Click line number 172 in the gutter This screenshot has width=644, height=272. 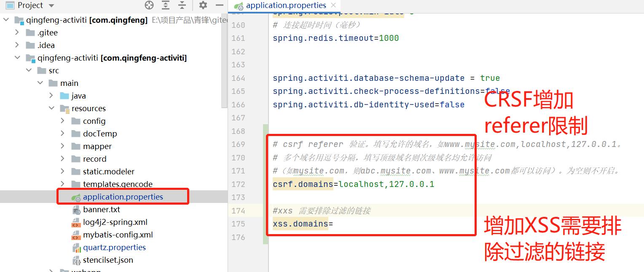(x=239, y=184)
